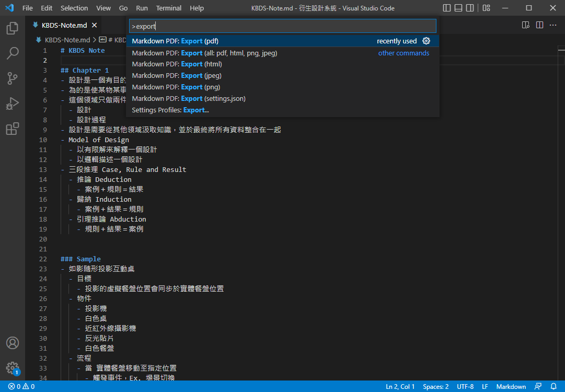Click the command palette input field
The image size is (565, 392).
point(283,26)
